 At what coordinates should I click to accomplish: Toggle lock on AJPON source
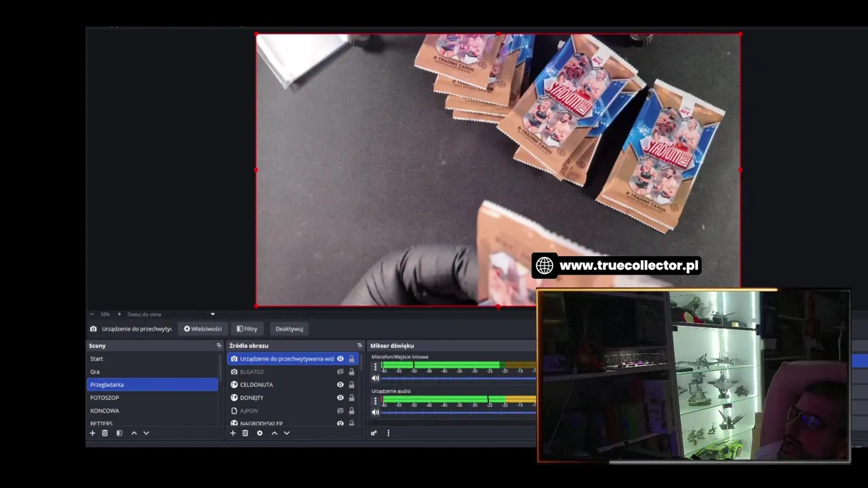point(351,411)
